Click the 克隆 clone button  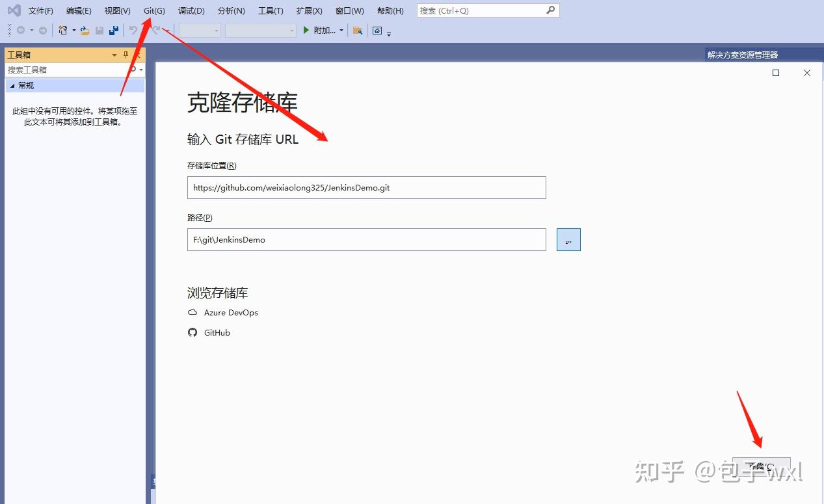761,466
